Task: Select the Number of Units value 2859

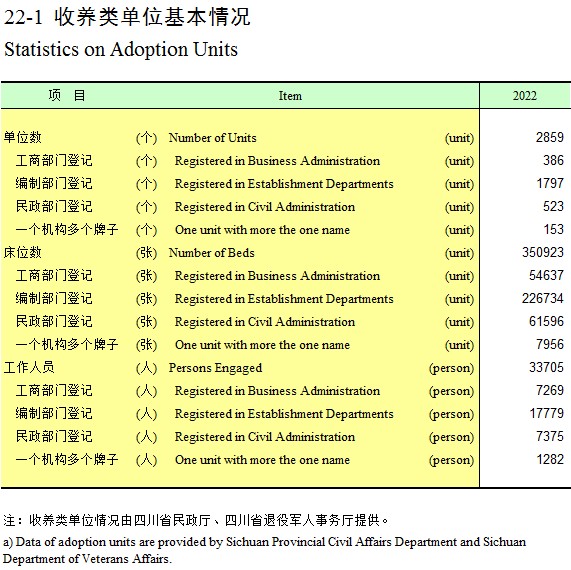Action: click(x=550, y=137)
